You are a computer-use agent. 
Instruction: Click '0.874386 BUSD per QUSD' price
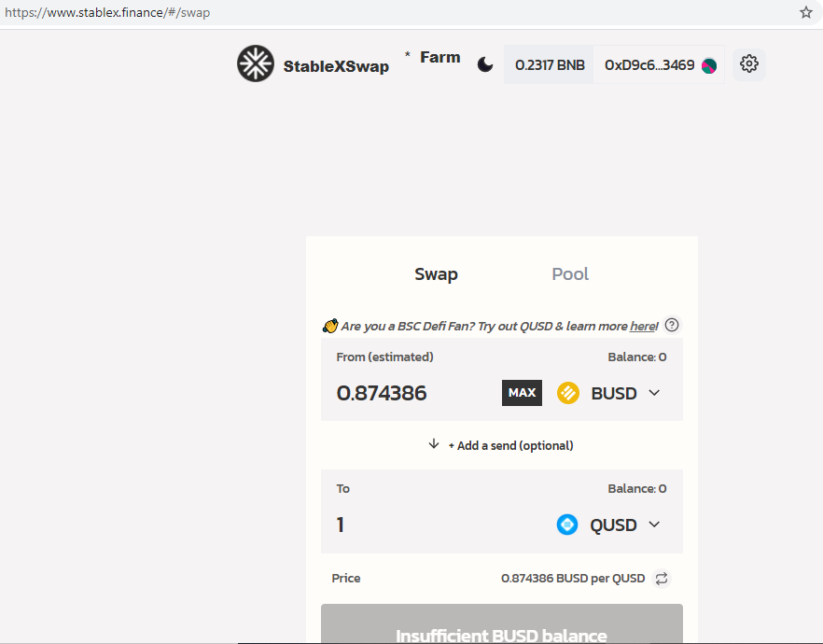point(573,579)
